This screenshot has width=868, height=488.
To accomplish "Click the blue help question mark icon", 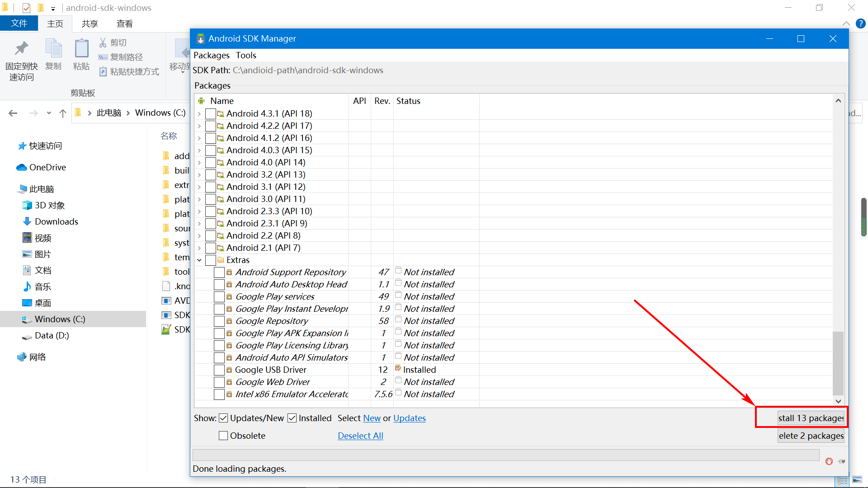I will (x=860, y=23).
